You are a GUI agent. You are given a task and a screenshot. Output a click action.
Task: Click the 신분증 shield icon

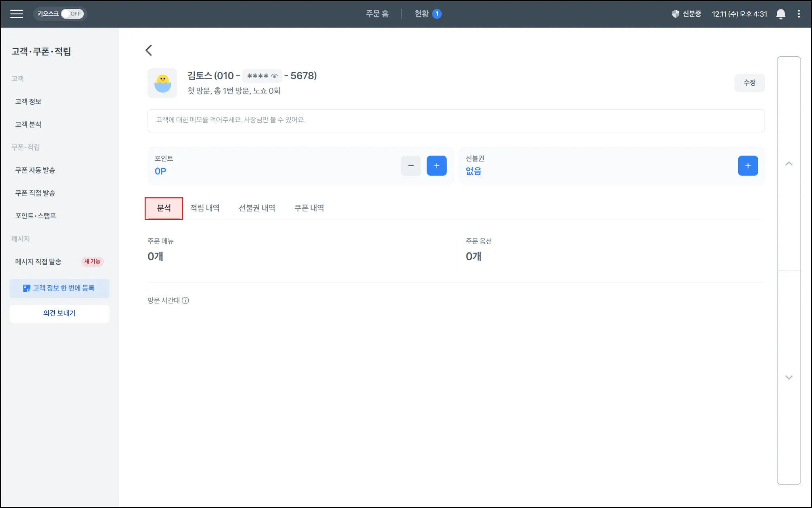click(676, 14)
